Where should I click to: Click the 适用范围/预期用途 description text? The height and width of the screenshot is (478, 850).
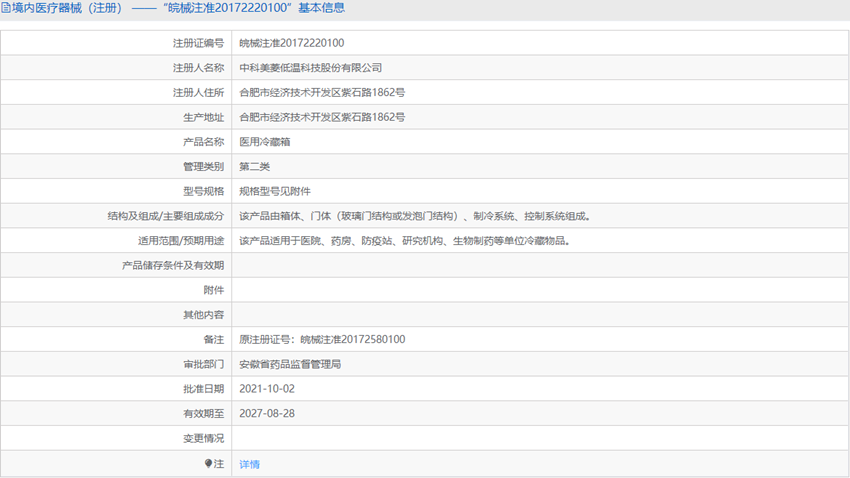pyautogui.click(x=404, y=241)
